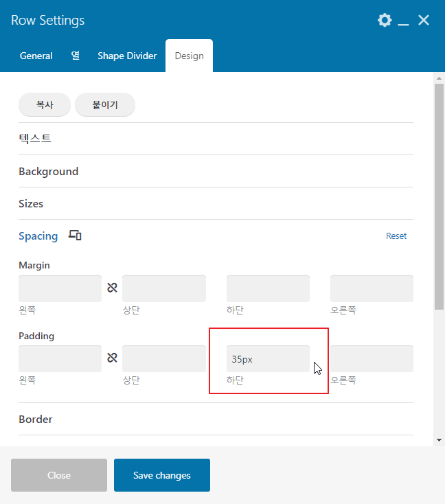The image size is (445, 504).
Task: Click the Padding label
Action: (x=36, y=336)
